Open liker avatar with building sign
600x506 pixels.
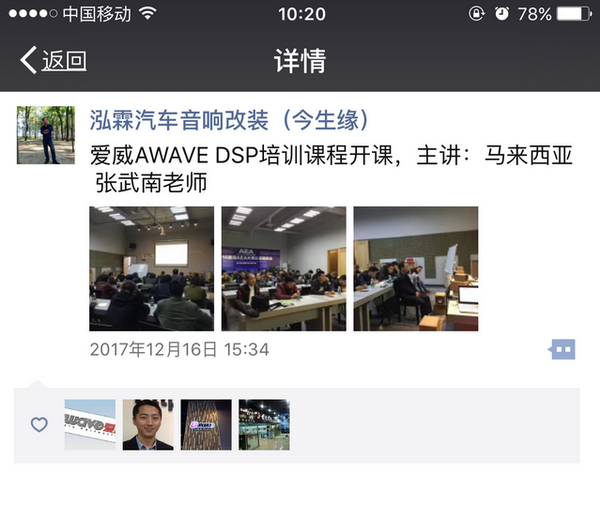click(206, 425)
